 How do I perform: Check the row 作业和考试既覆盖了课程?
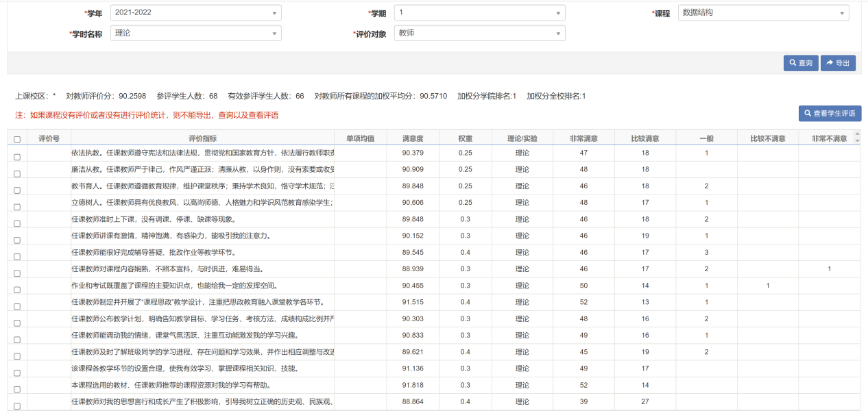point(17,290)
